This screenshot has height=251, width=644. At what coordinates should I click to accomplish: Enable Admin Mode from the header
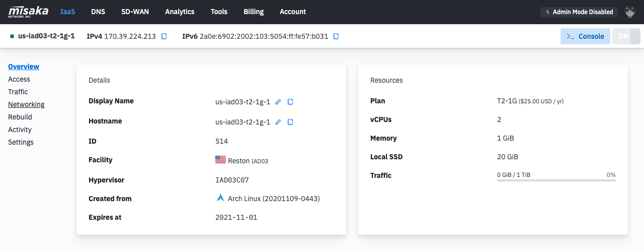pos(579,12)
